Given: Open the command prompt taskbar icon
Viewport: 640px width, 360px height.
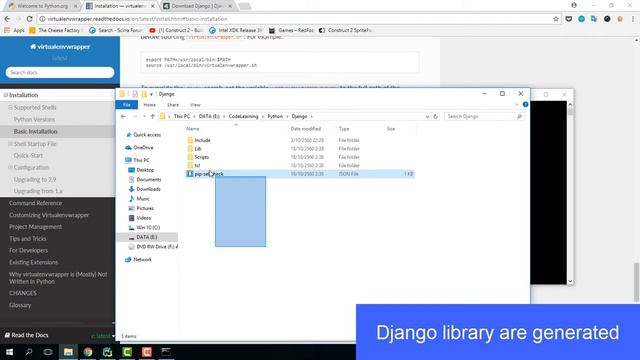Looking at the screenshot, I should [x=166, y=352].
